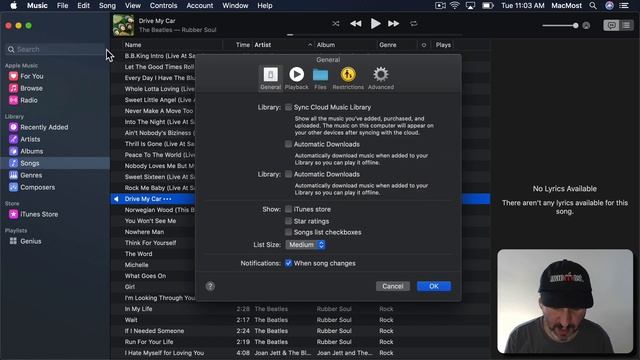Click Drive My Car album artwork

[x=123, y=25]
